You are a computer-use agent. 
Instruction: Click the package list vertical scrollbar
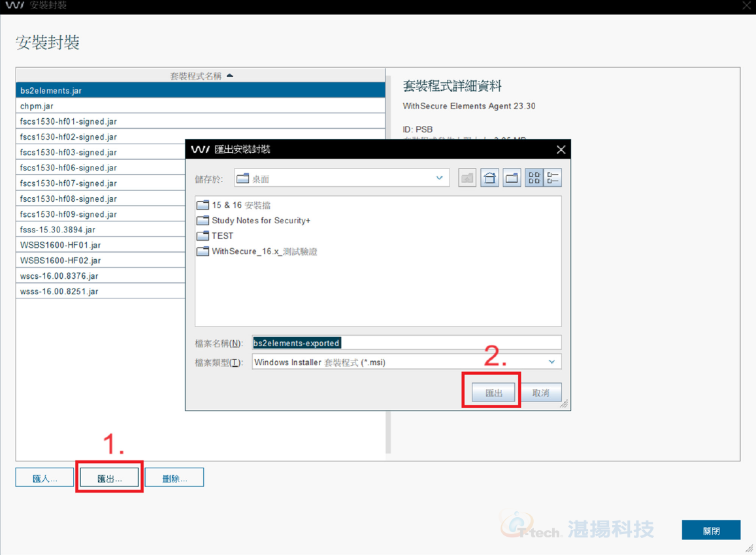tap(388, 432)
